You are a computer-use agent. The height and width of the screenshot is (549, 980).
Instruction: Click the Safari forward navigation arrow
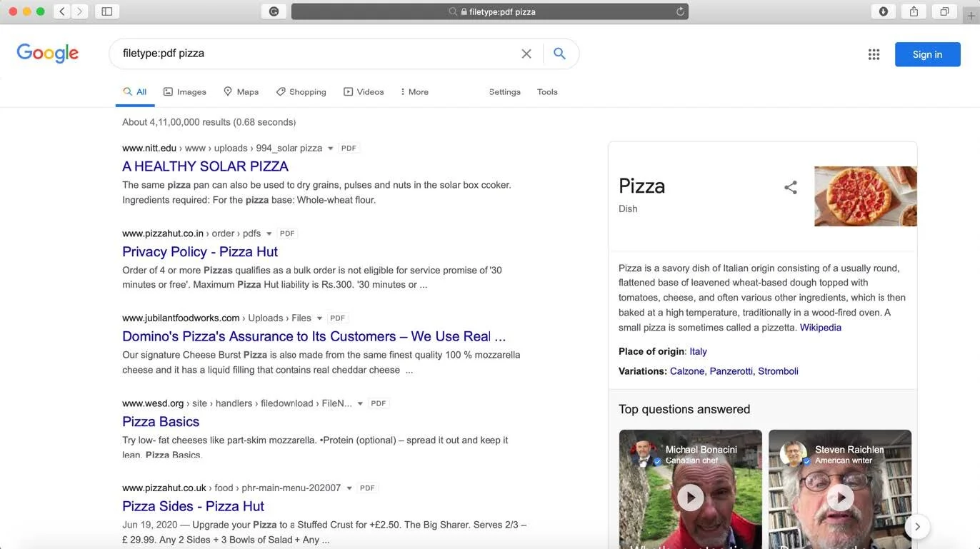click(79, 11)
